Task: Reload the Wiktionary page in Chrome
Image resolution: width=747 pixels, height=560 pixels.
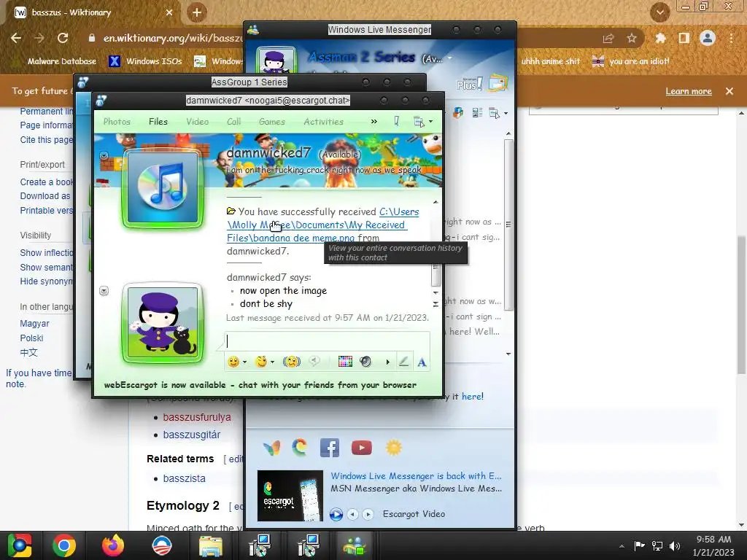Action: pyautogui.click(x=63, y=38)
